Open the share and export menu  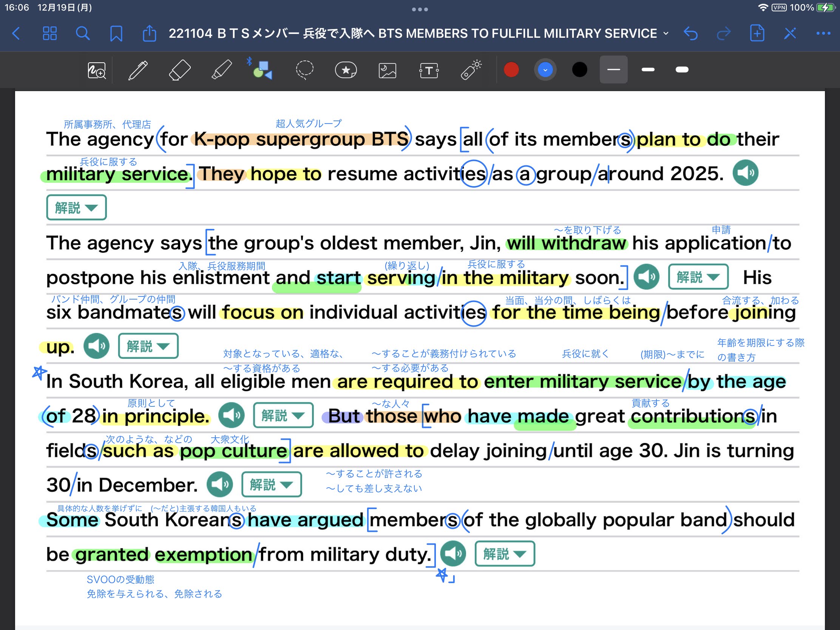[x=149, y=33]
